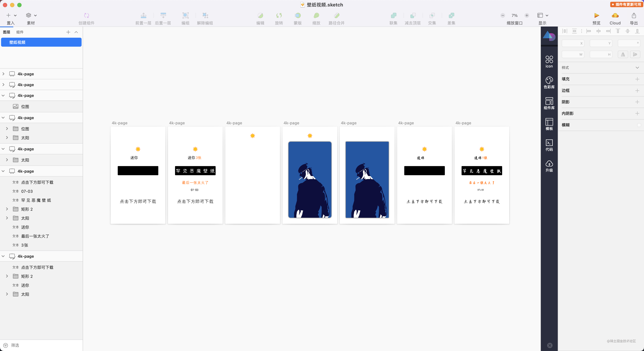Switch to the 图层 layers tab
This screenshot has height=351, width=644.
[6, 32]
